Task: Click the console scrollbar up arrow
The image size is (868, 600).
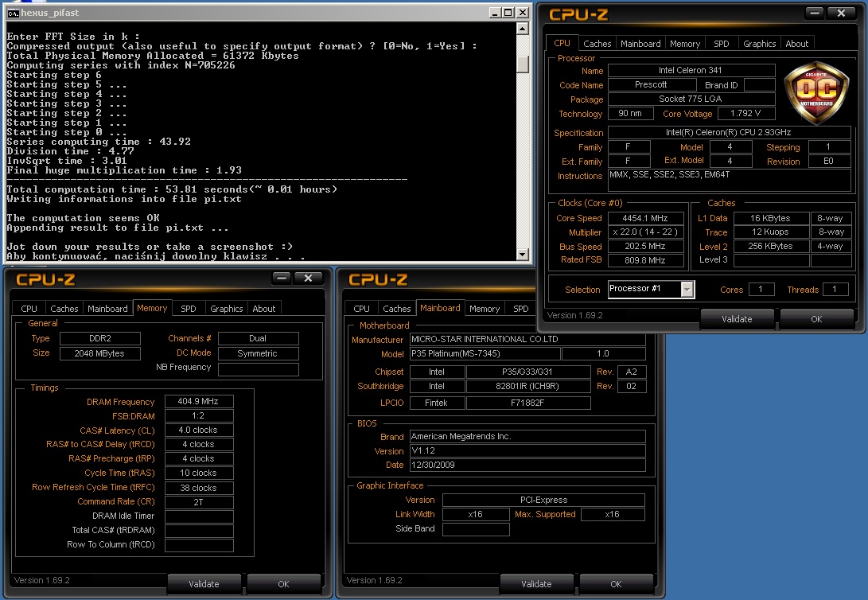Action: (x=523, y=28)
